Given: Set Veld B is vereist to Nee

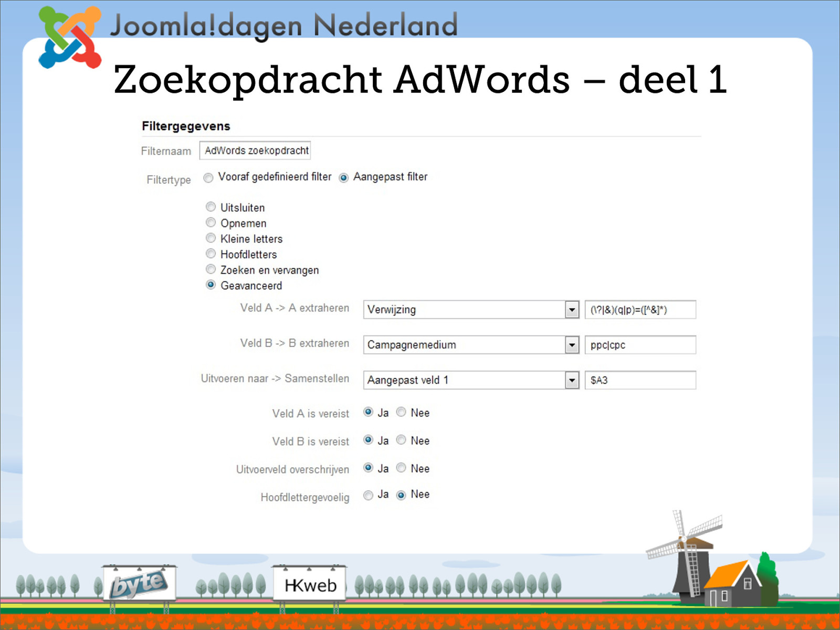Looking at the screenshot, I should (401, 440).
